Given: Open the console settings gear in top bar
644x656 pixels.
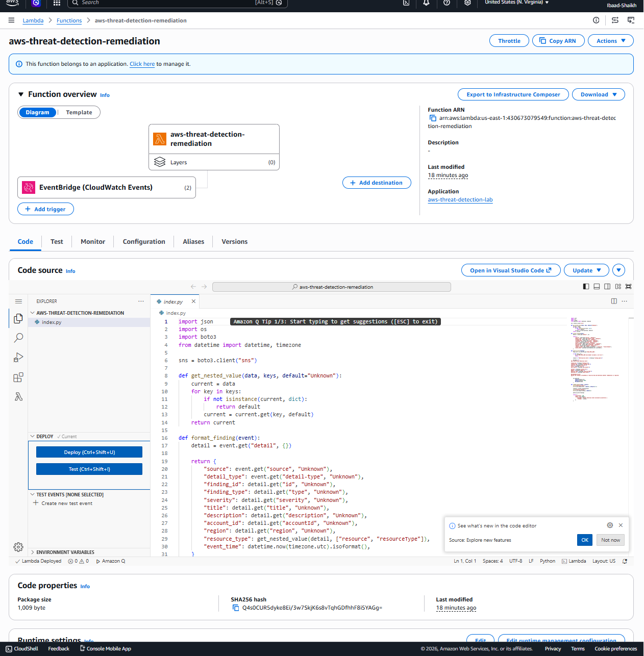Looking at the screenshot, I should point(467,3).
